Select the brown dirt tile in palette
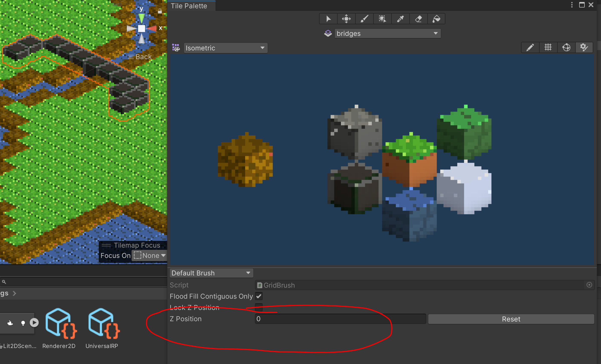 click(245, 159)
